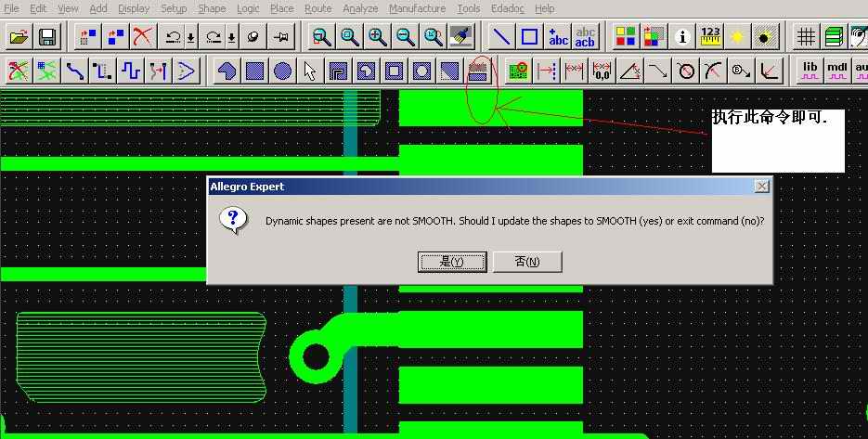Toggle the Grid display icon
868x439 pixels.
pos(806,37)
